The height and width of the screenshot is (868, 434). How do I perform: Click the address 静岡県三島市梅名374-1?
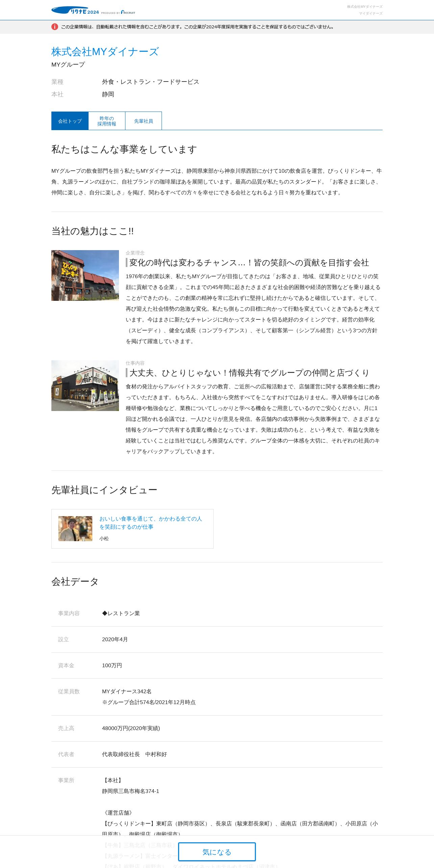pyautogui.click(x=130, y=791)
